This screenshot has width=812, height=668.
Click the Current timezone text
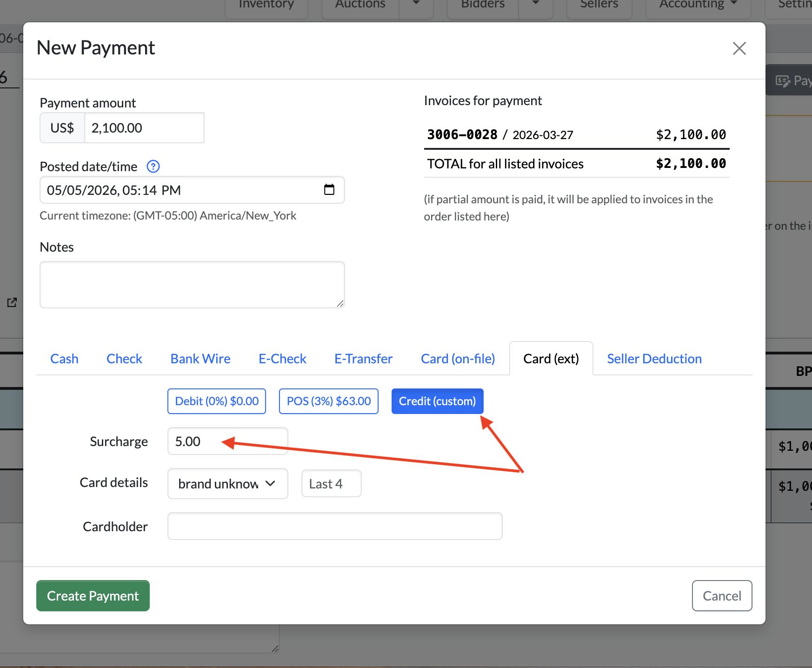pyautogui.click(x=168, y=216)
